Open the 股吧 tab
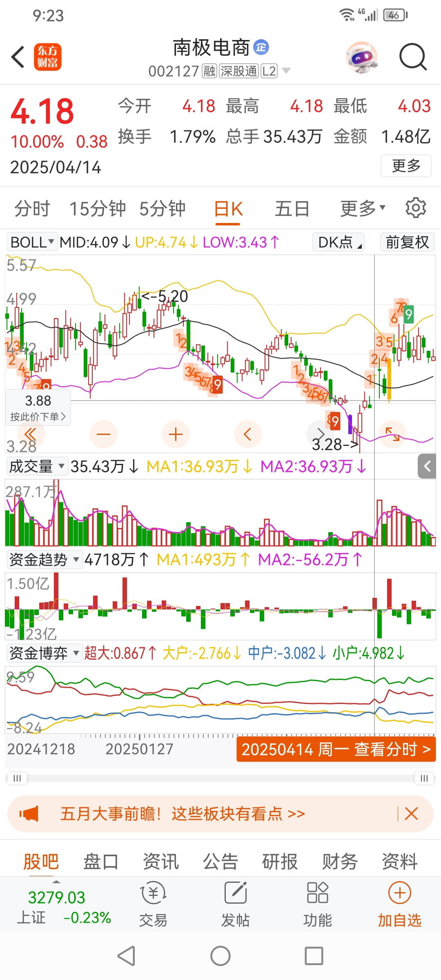441x980 pixels. click(41, 862)
